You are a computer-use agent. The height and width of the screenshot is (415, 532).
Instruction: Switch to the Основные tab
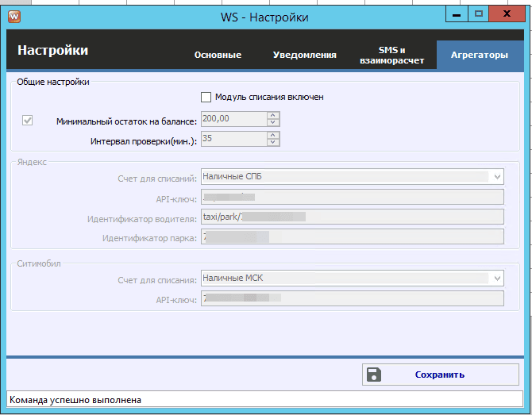(218, 56)
